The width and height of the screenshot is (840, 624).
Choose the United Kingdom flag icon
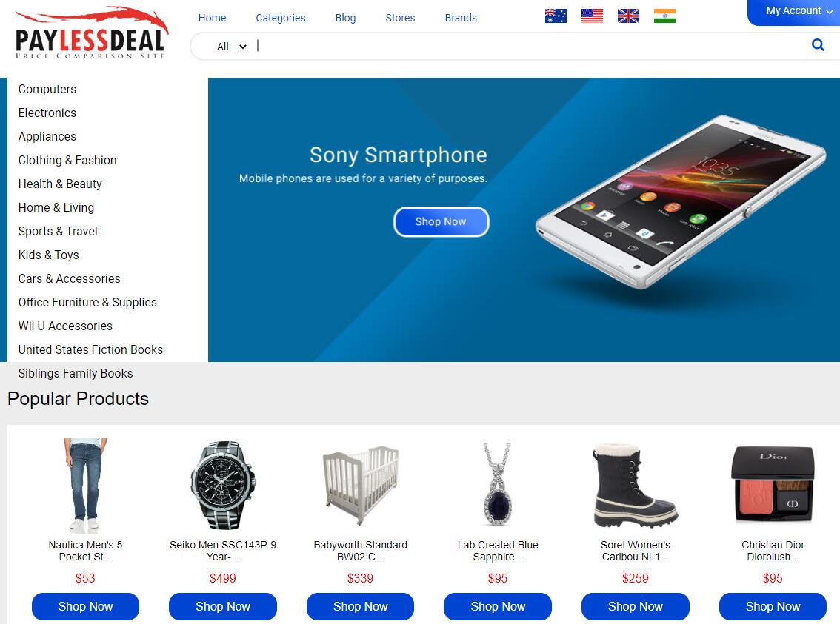(628, 16)
